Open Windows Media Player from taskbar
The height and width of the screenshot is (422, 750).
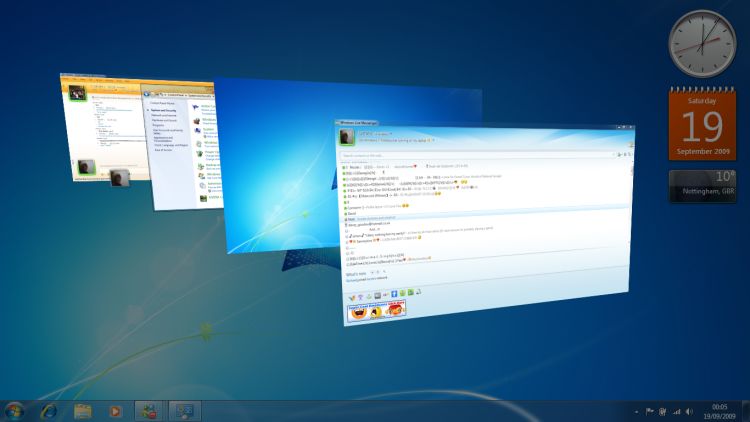pos(116,410)
